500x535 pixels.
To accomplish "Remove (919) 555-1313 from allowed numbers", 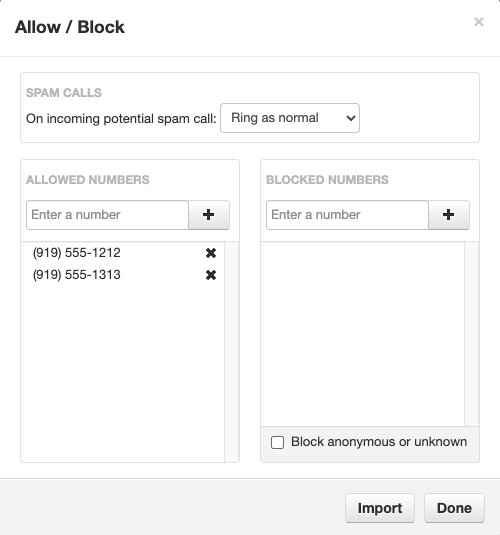I will (211, 275).
